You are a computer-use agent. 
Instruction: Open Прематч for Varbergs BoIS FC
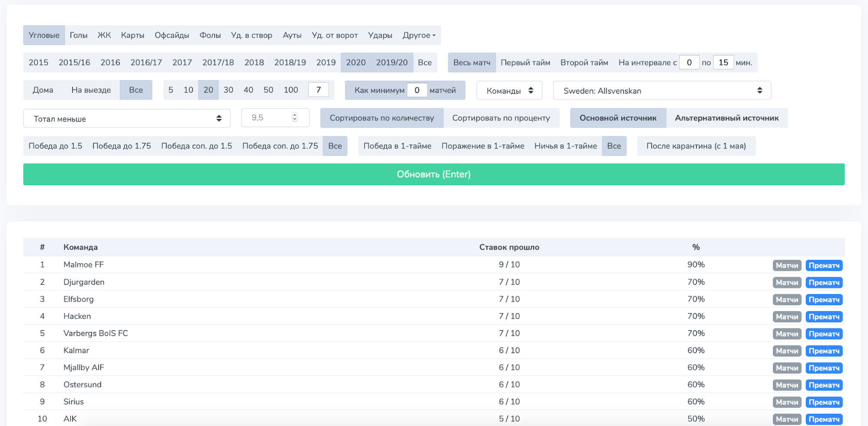point(824,334)
